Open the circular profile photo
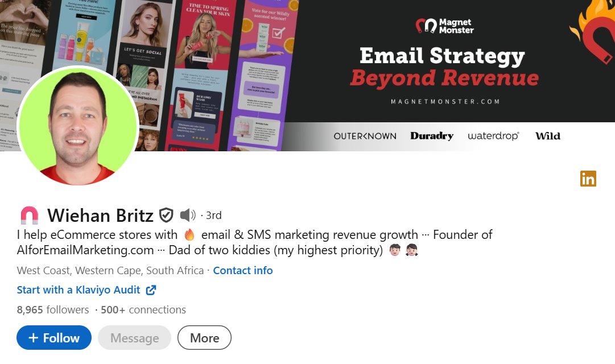615x364 pixels. click(78, 126)
